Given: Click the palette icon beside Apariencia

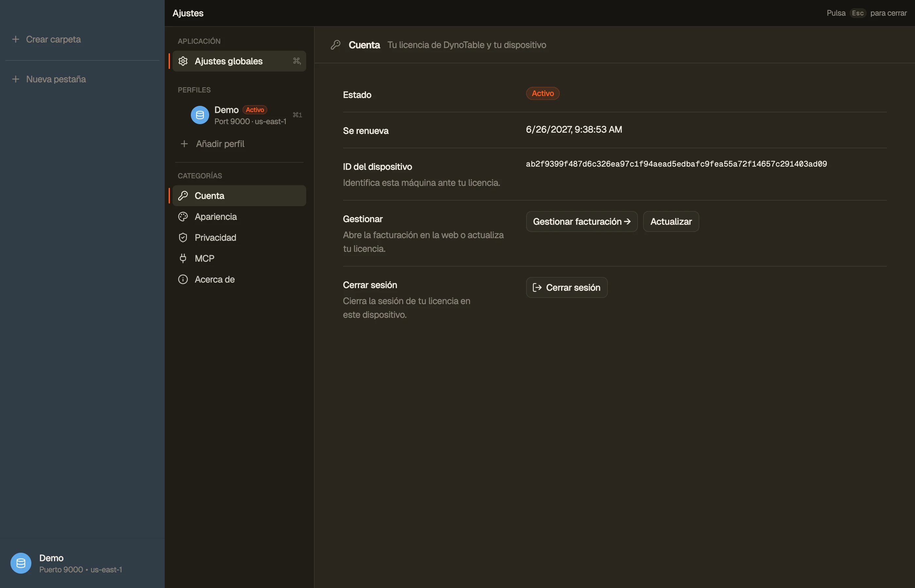Looking at the screenshot, I should (183, 217).
